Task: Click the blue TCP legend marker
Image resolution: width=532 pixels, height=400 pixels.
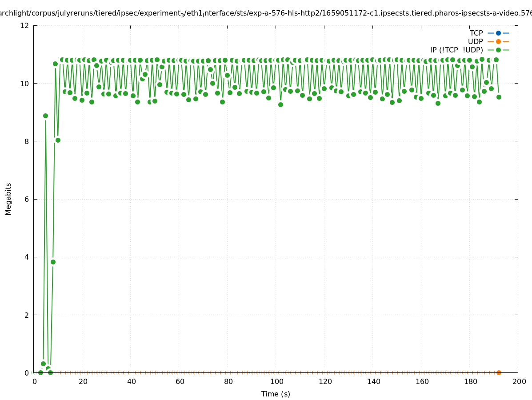Action: click(x=498, y=33)
